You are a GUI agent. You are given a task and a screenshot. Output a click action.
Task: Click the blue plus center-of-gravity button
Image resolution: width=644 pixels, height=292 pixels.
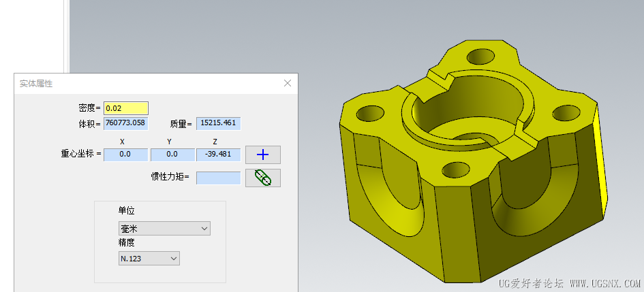[263, 155]
